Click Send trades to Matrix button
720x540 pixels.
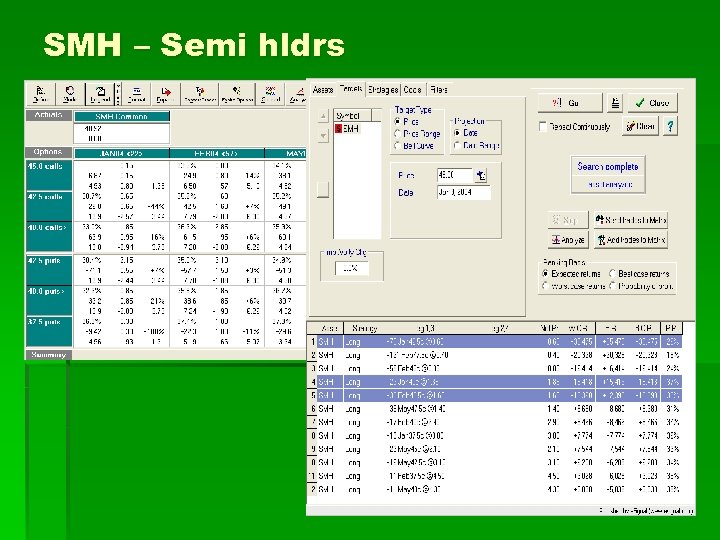pyautogui.click(x=630, y=220)
